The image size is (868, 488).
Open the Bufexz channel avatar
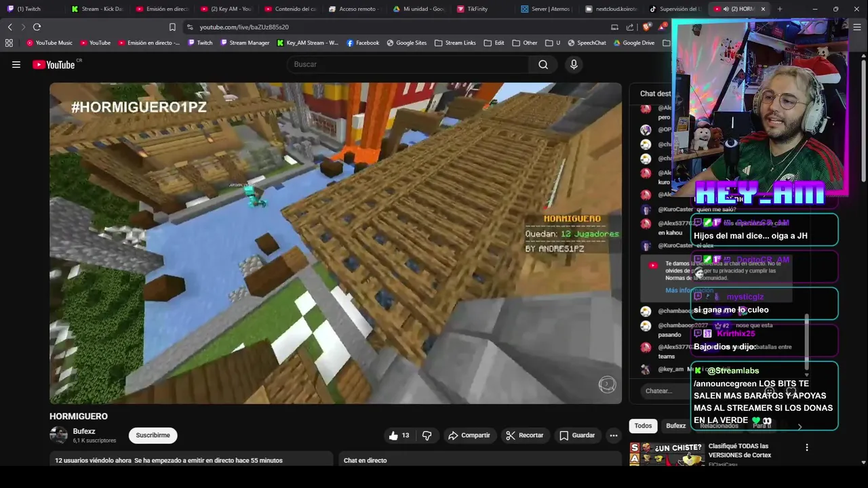[59, 435]
